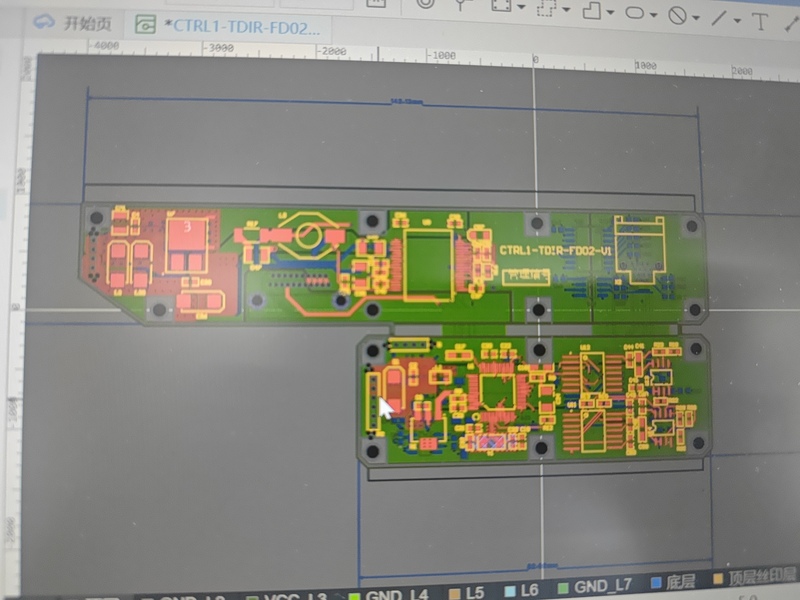This screenshot has width=800, height=600.
Task: Click the keep-out region tool icon
Action: pos(677,14)
